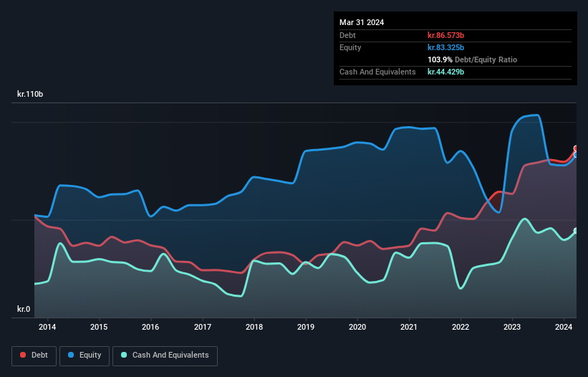Click the kr.86.573b debt value
Image resolution: width=588 pixels, height=377 pixels.
(x=446, y=35)
